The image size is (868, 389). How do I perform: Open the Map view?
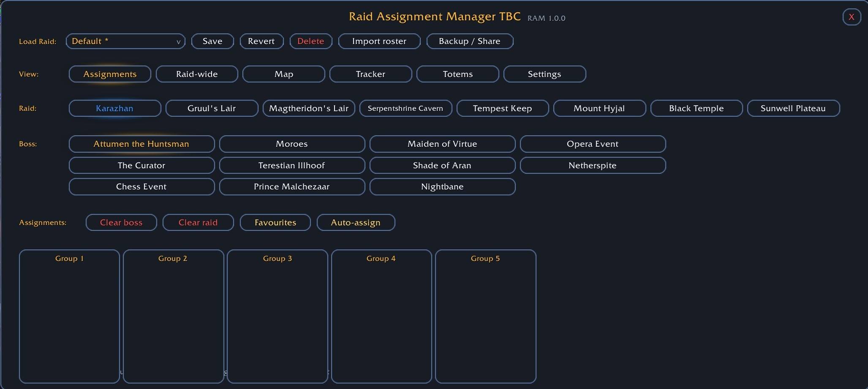point(284,74)
